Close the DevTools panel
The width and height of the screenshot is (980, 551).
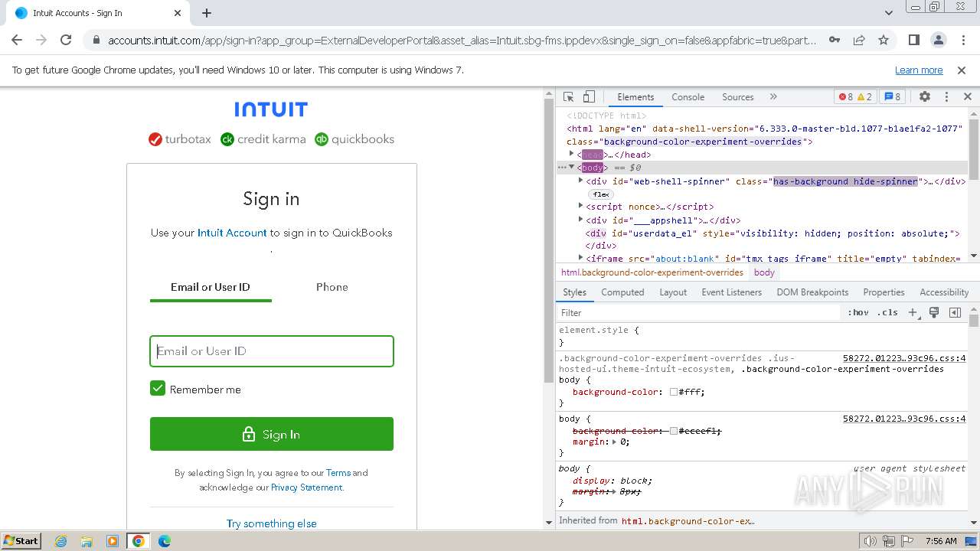click(968, 96)
